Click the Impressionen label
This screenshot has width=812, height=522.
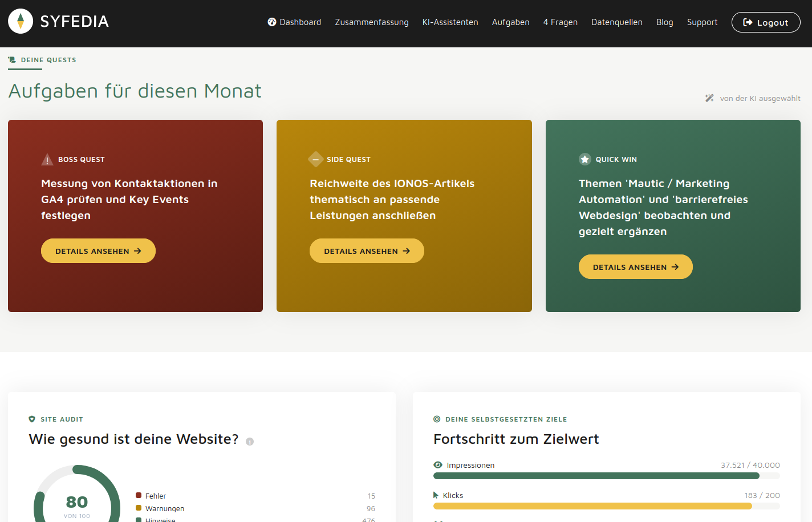[470, 466]
